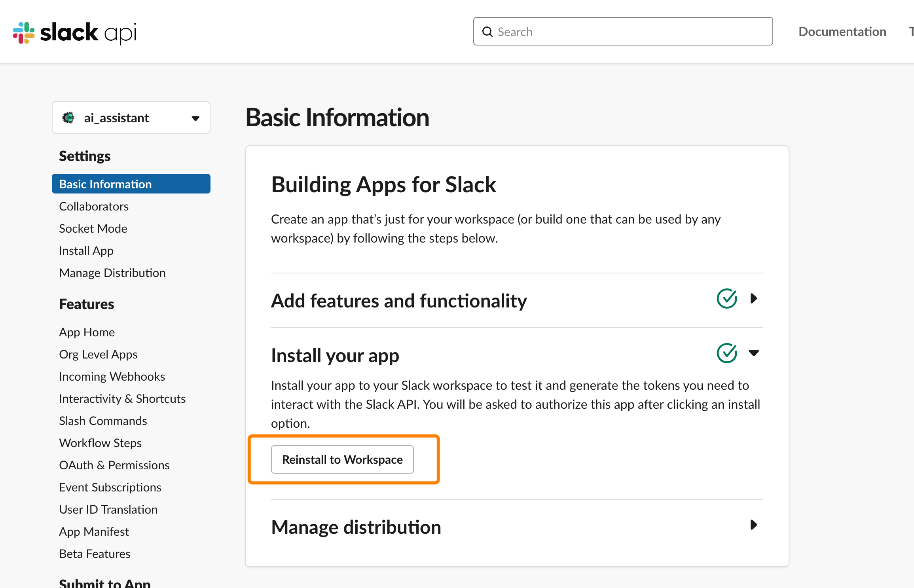914x588 pixels.
Task: Collapse the Install your app section
Action: 754,353
